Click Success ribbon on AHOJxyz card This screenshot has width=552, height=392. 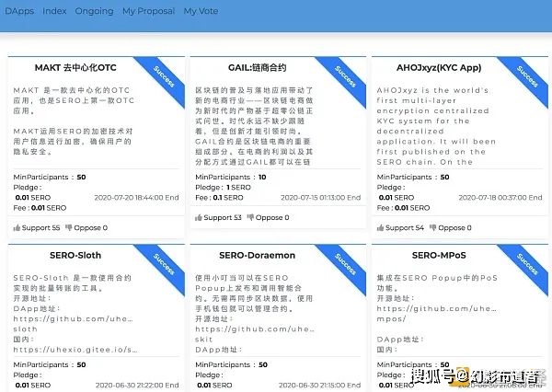[527, 76]
